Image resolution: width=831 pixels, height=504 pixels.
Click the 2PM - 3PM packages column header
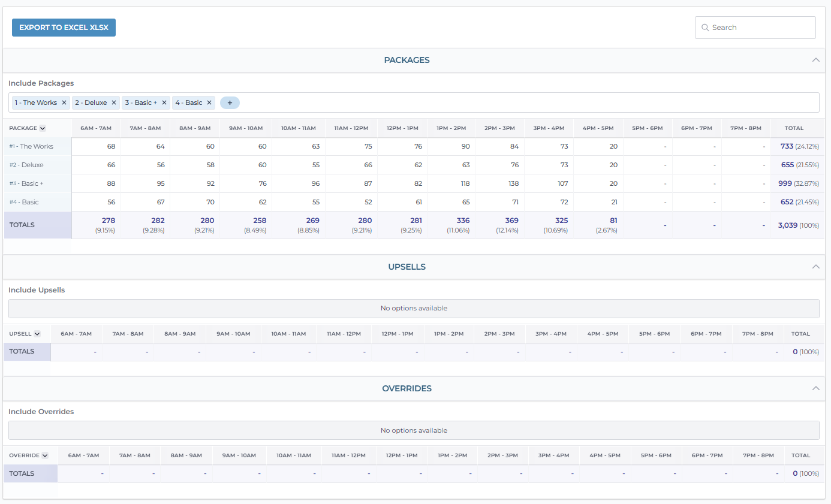pyautogui.click(x=499, y=128)
